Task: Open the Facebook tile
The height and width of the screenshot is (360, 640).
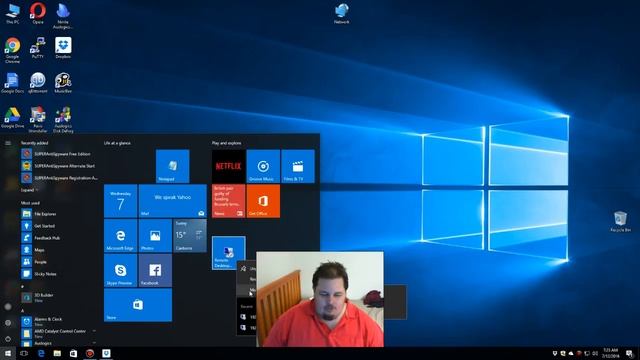Action: click(x=155, y=270)
